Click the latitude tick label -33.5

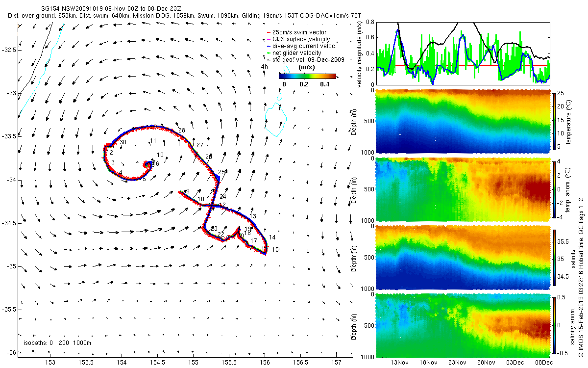[8, 136]
